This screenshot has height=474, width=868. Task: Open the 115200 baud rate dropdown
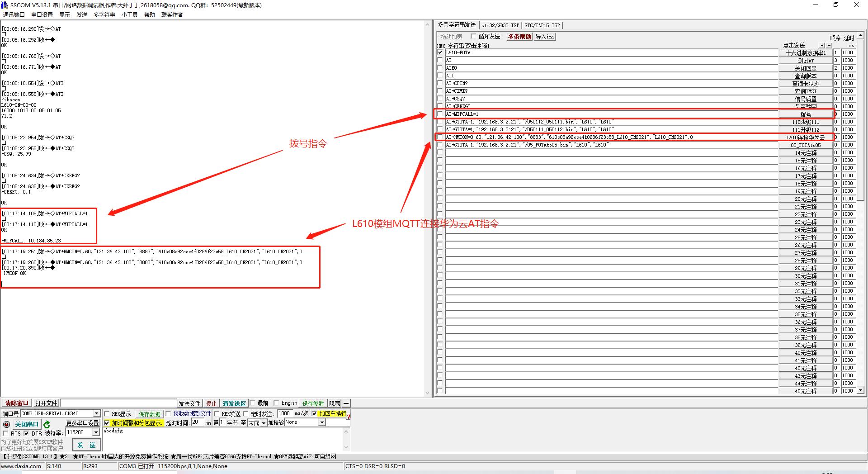pos(96,432)
